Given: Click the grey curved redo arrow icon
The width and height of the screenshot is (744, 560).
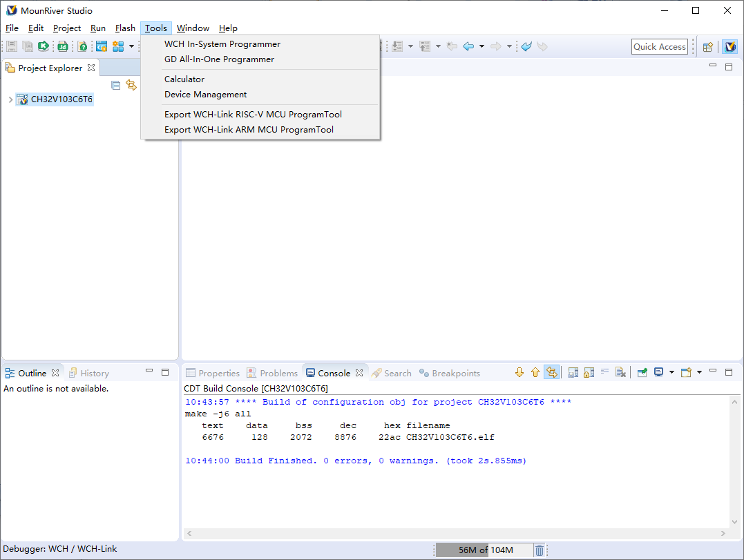Looking at the screenshot, I should click(x=542, y=46).
